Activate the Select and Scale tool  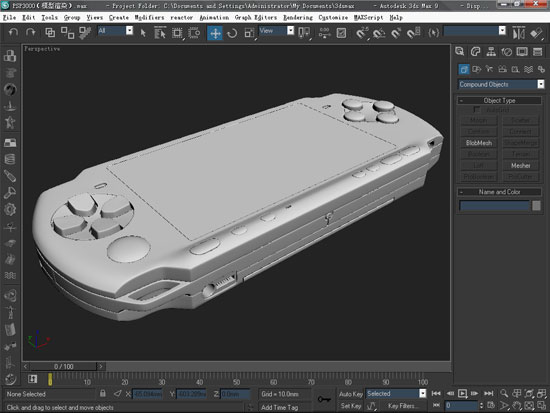point(250,33)
